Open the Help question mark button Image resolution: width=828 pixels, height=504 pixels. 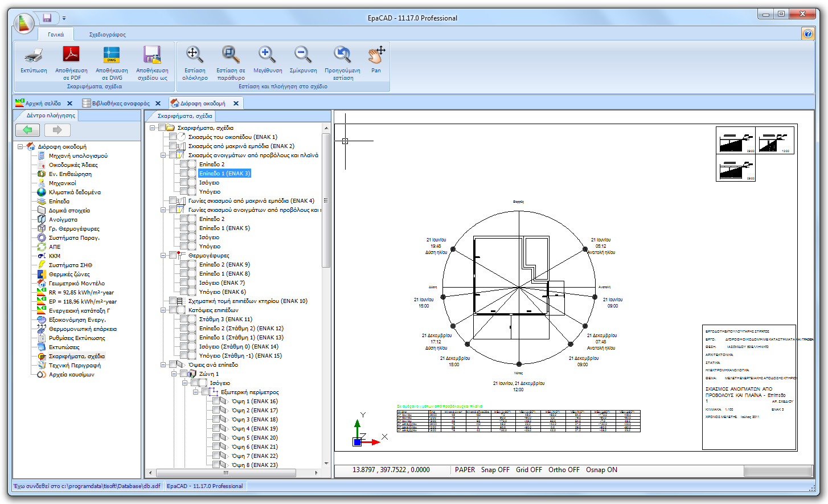point(808,34)
